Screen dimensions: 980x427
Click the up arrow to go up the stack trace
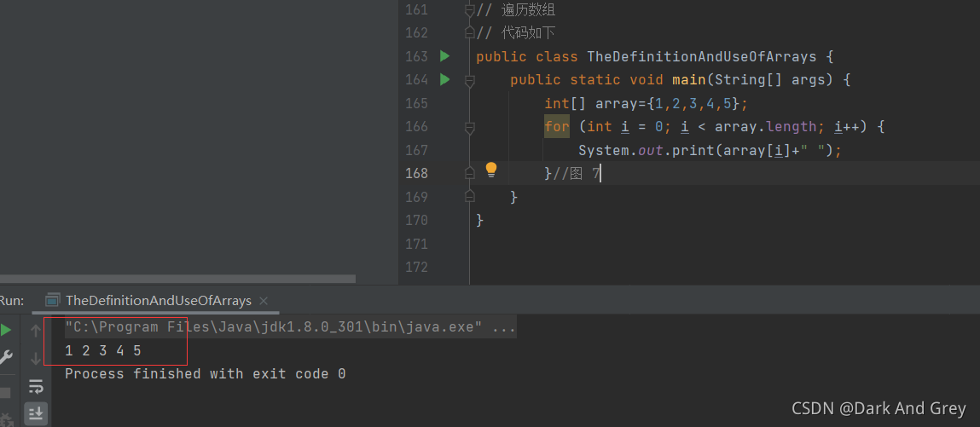click(x=36, y=330)
